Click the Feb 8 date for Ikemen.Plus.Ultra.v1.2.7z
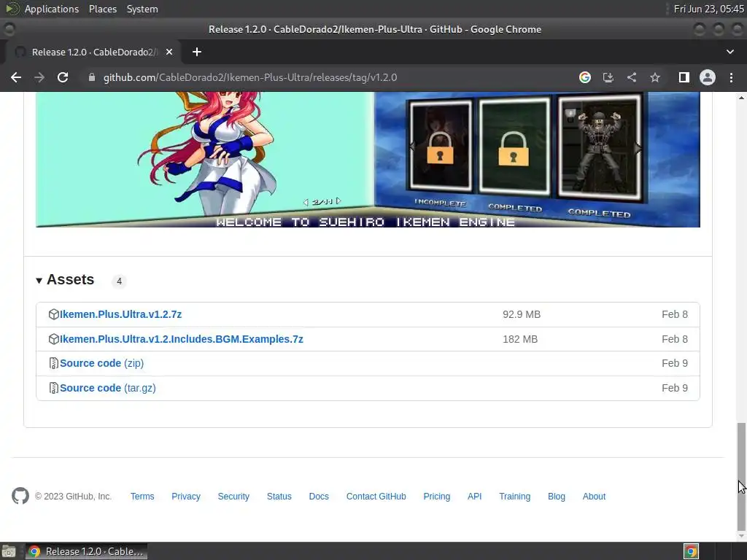This screenshot has width=747, height=560. [x=675, y=314]
